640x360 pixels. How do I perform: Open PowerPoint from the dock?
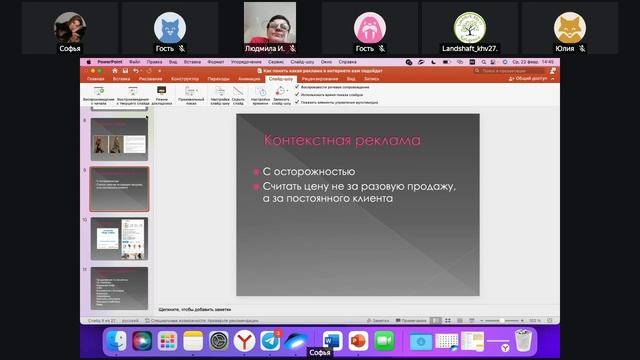358,341
